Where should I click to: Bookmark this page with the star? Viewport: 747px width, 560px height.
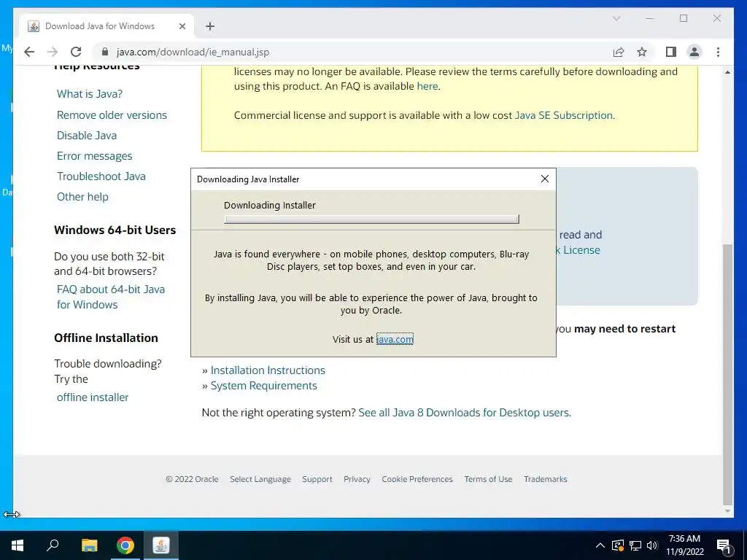(x=642, y=52)
